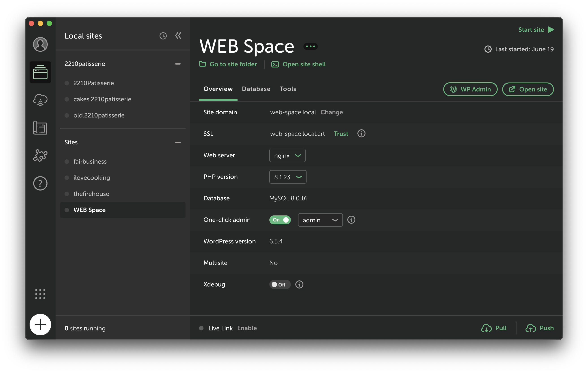
Task: Click the plus button to add site
Action: (40, 324)
